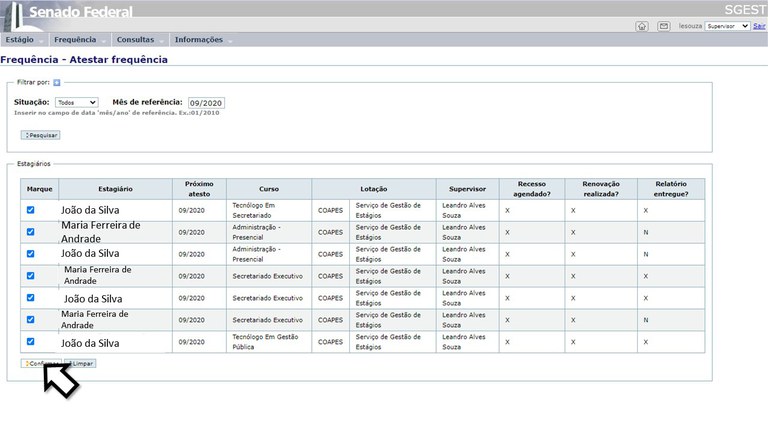Click the Limpar button
The height and width of the screenshot is (432, 768).
[80, 364]
